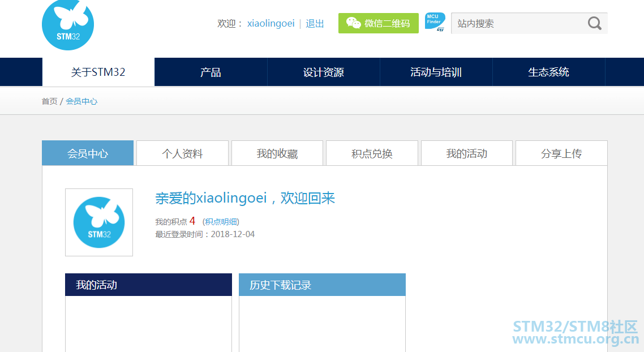The width and height of the screenshot is (644, 352).
Task: Open the 积点明细 points detail link
Action: click(x=221, y=222)
